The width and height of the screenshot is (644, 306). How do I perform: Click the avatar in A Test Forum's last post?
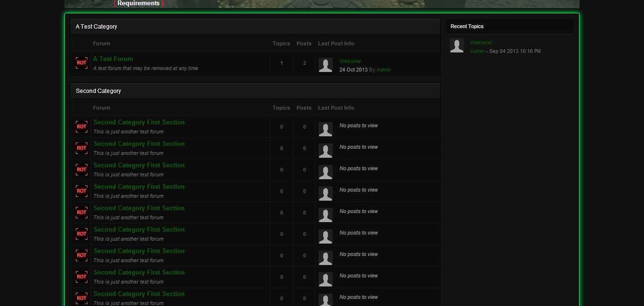coord(326,65)
